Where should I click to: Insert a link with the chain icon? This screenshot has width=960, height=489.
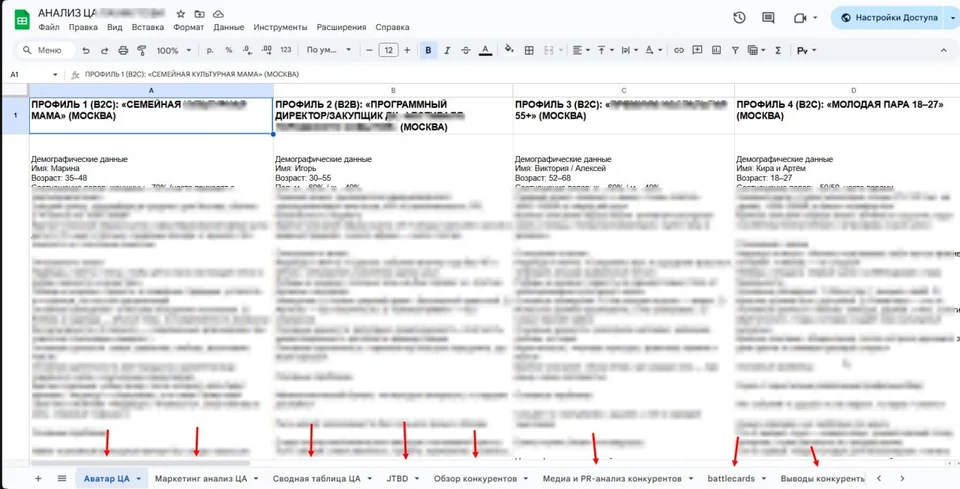[x=678, y=50]
